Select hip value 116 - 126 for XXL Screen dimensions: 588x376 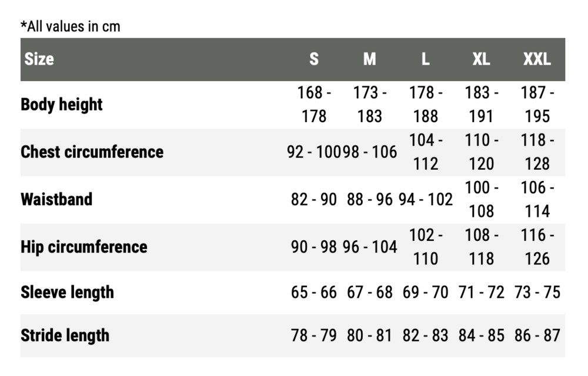coord(537,247)
